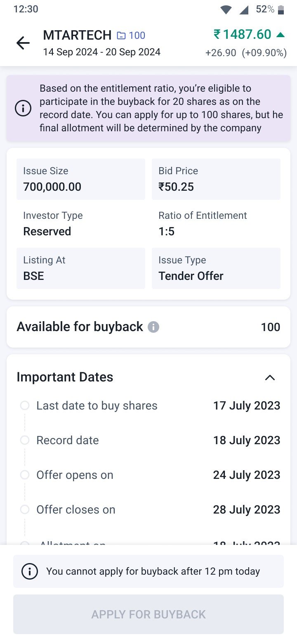Tap the Important Dates heading

click(65, 377)
